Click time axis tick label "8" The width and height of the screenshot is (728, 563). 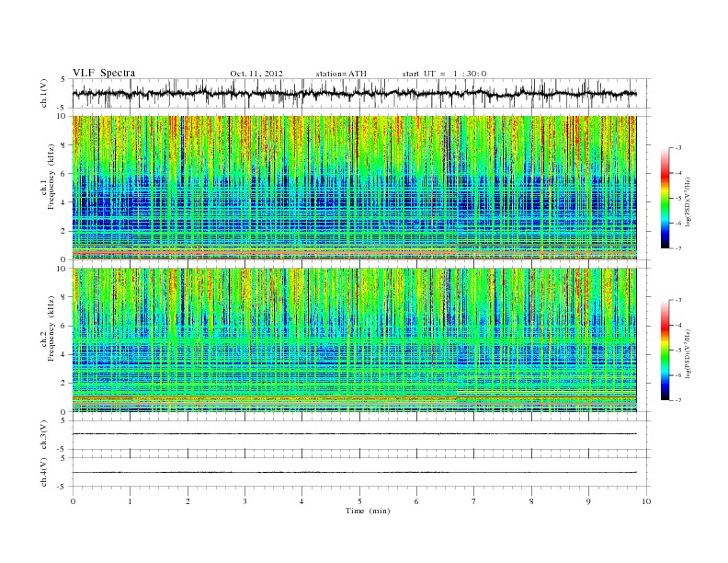(531, 501)
